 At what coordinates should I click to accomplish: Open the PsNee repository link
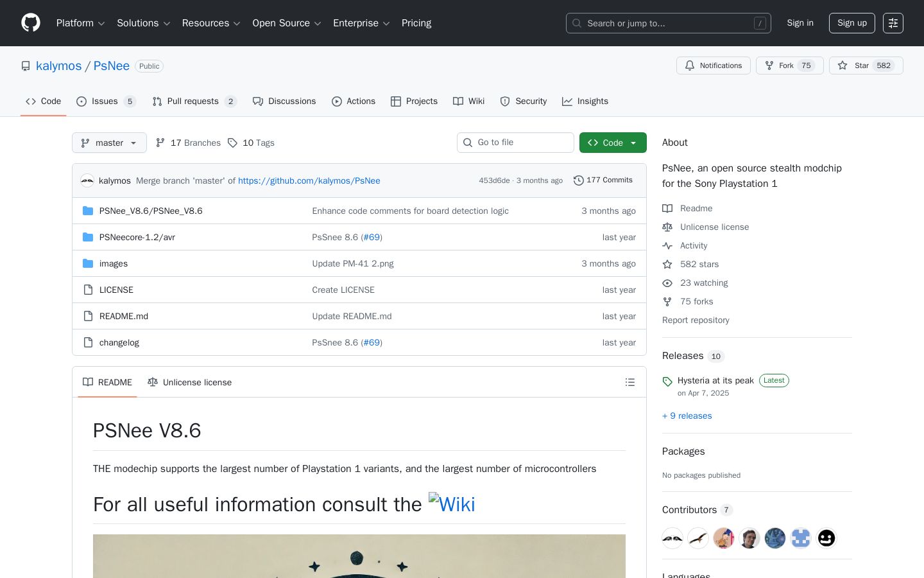point(112,66)
